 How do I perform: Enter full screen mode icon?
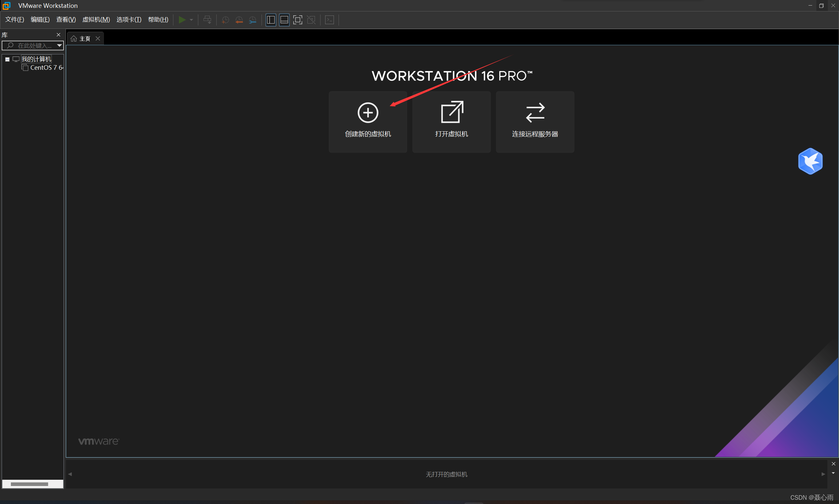[x=297, y=20]
